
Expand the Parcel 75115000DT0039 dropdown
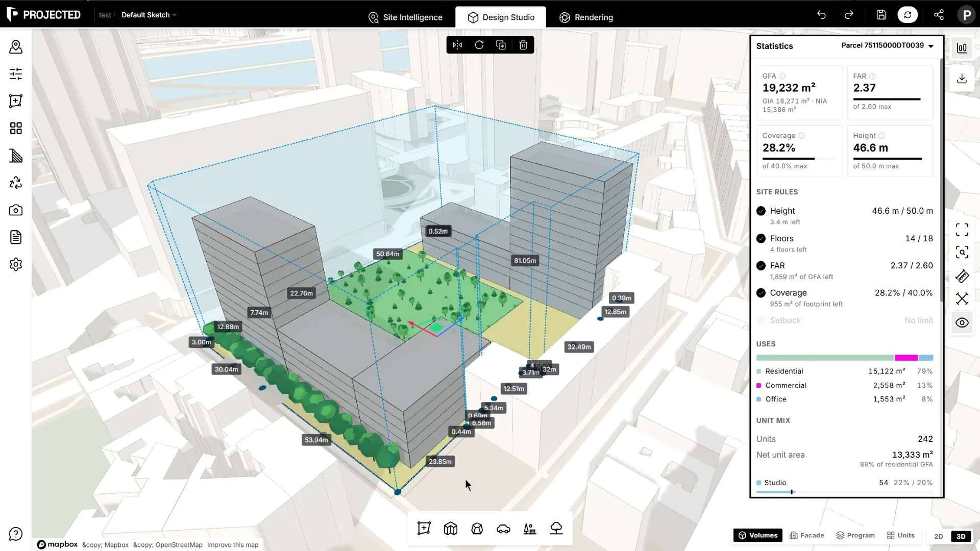pos(888,45)
